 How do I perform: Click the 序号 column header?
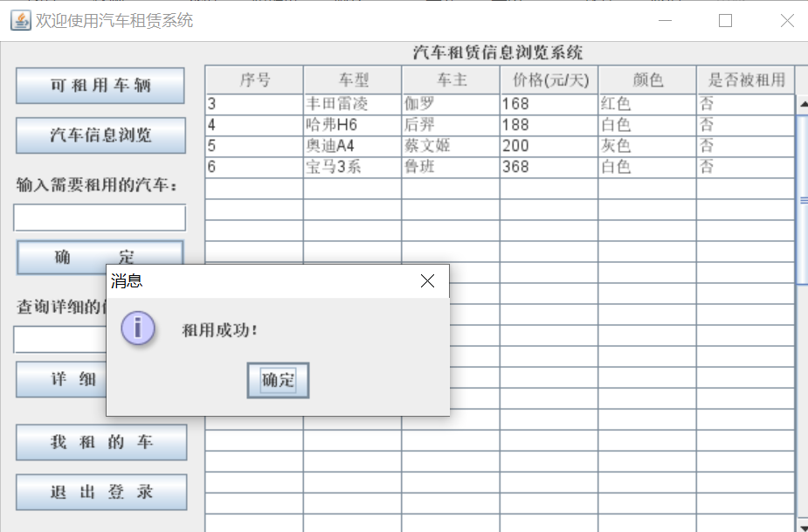[x=253, y=79]
